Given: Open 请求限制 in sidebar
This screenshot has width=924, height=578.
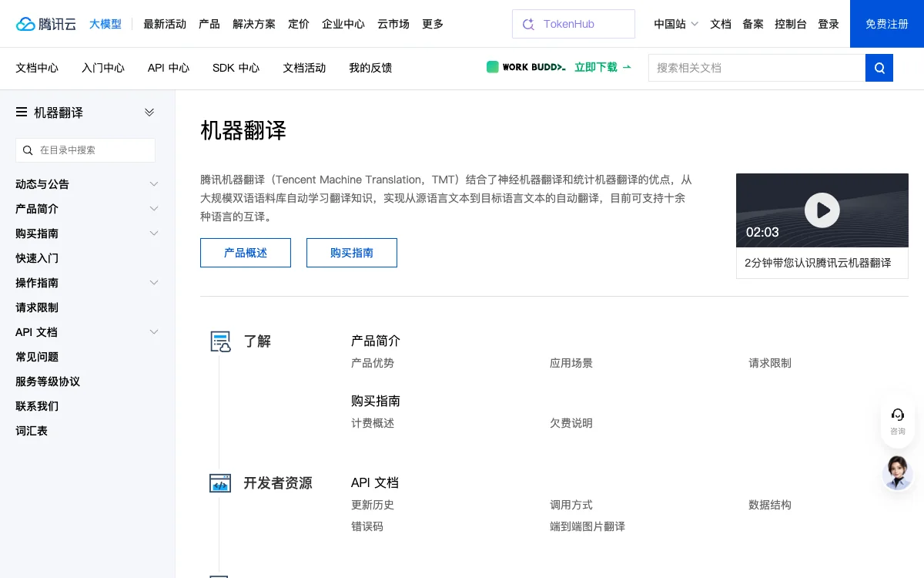Looking at the screenshot, I should (37, 307).
